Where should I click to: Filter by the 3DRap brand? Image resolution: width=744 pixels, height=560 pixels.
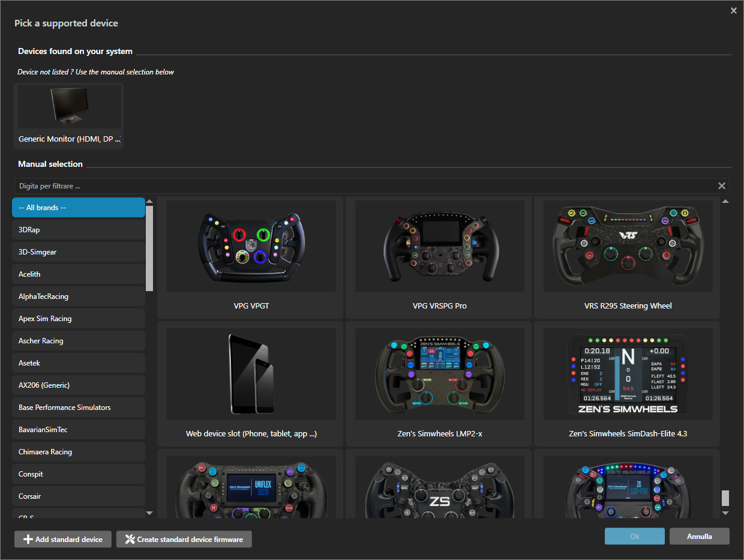(x=79, y=230)
